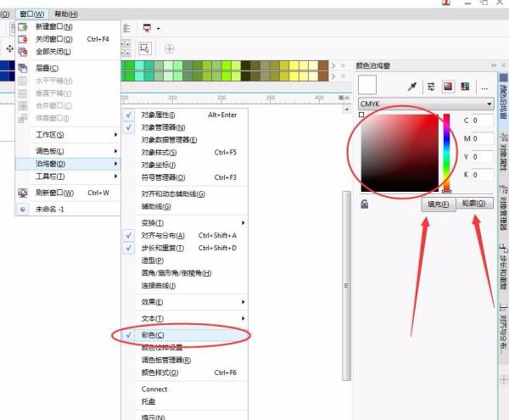Open the CMYK color model dropdown
Viewport: 509px width, 420px height.
pyautogui.click(x=426, y=104)
